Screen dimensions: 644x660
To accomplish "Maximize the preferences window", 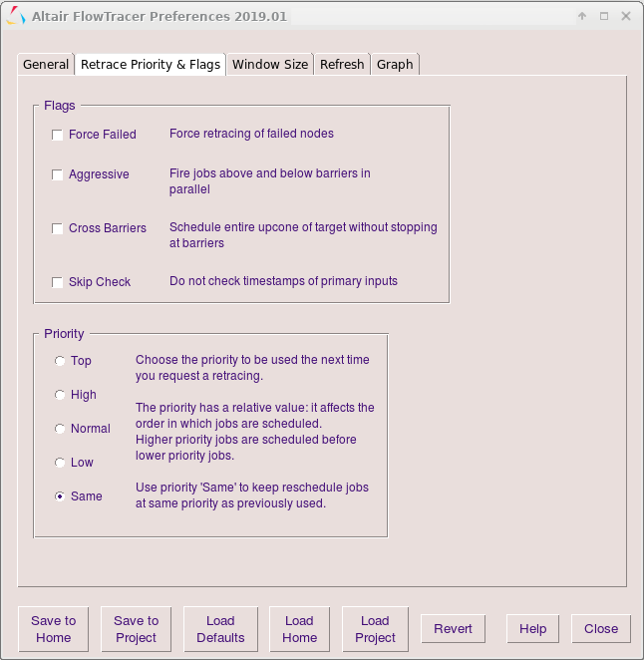I will [604, 16].
